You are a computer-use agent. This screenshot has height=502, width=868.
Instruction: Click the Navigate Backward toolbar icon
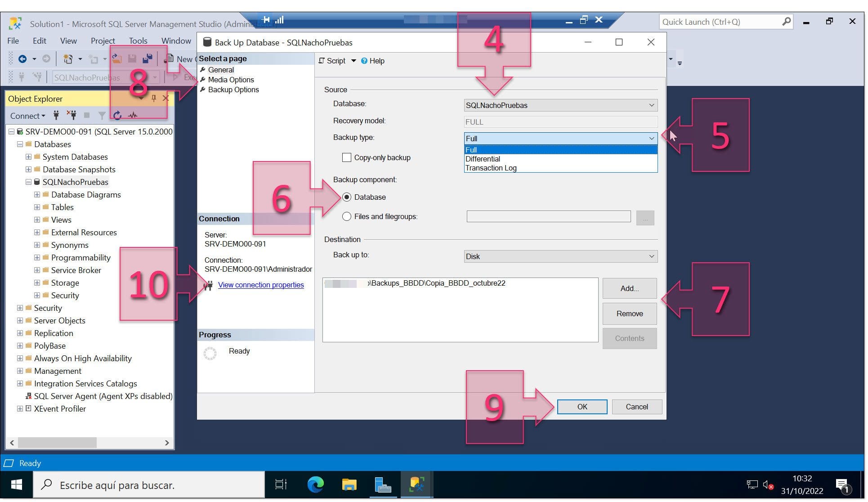pos(22,59)
